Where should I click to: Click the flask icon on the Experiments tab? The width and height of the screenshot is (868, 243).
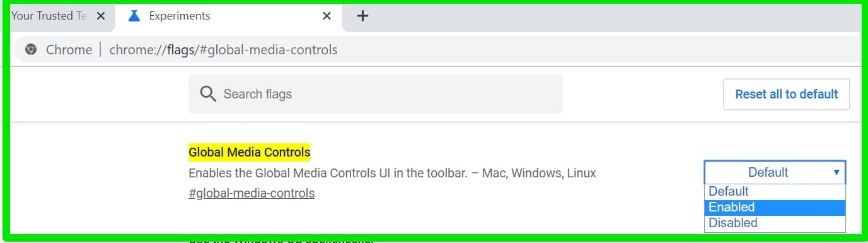tap(134, 16)
